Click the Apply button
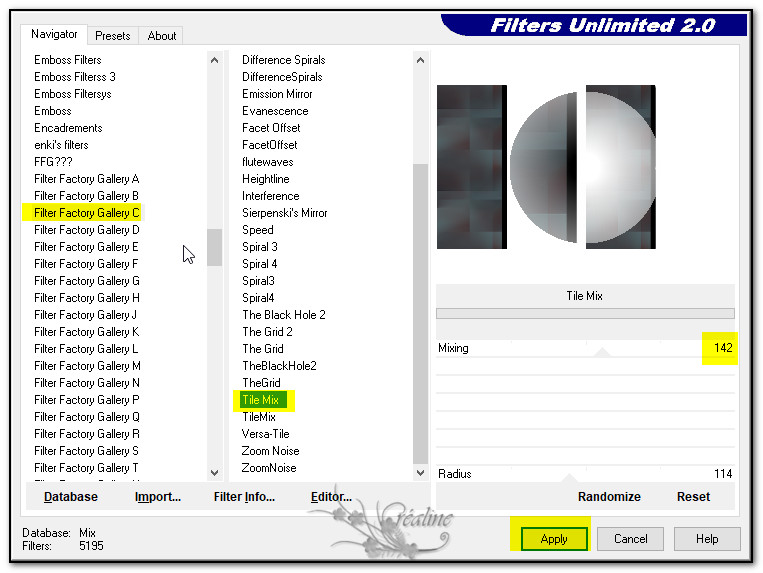 point(554,539)
